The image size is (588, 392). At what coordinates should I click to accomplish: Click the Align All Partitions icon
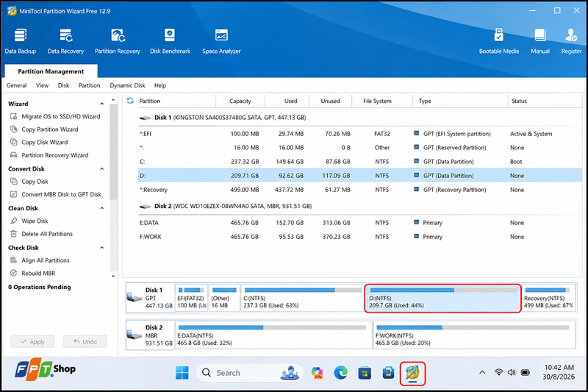point(13,260)
